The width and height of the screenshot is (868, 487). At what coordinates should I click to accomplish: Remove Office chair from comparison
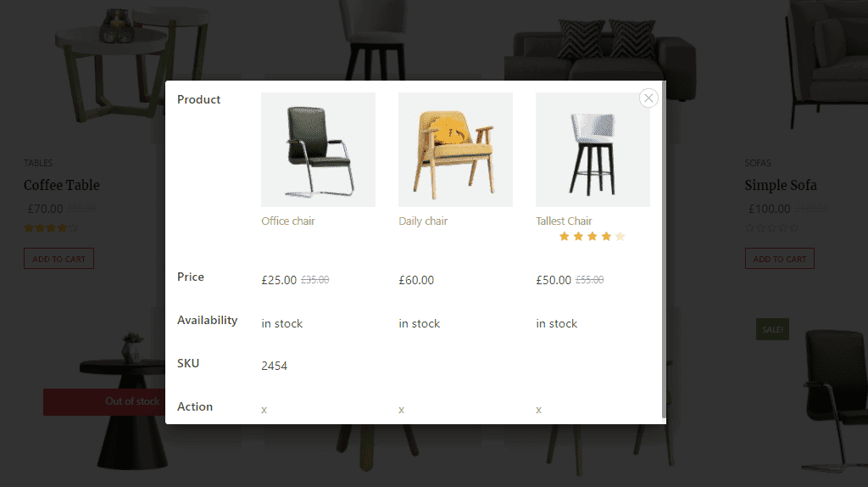tap(264, 410)
